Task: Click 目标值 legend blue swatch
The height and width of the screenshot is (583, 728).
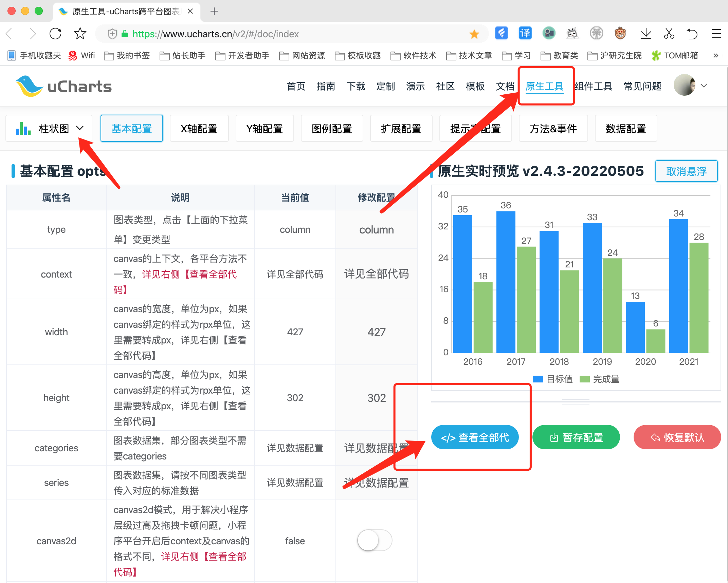Action: click(x=538, y=379)
